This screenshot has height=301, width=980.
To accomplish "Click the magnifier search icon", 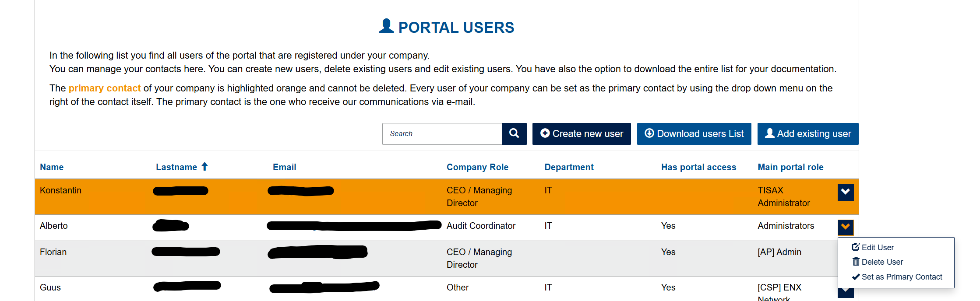I will coord(514,133).
